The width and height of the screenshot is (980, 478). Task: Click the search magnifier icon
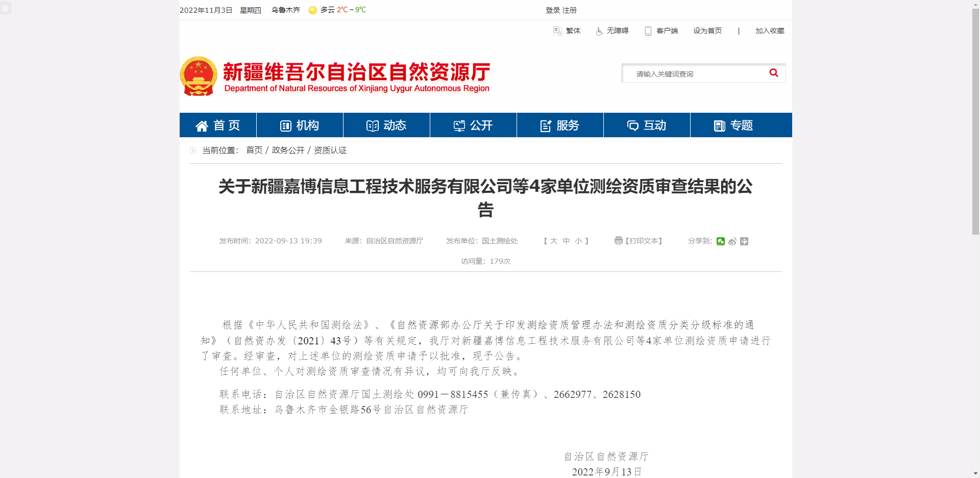point(774,73)
